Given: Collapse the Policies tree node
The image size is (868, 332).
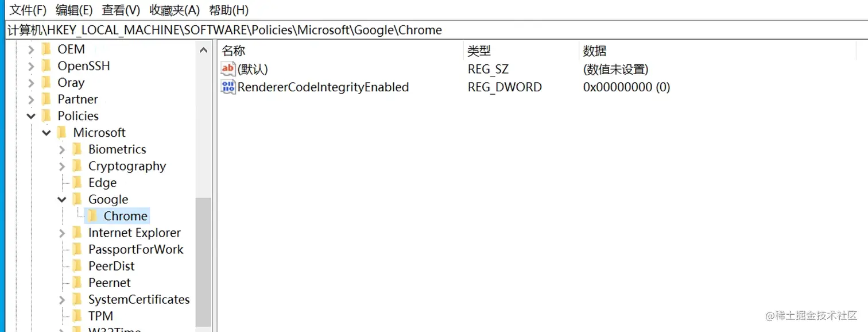Looking at the screenshot, I should click(31, 116).
